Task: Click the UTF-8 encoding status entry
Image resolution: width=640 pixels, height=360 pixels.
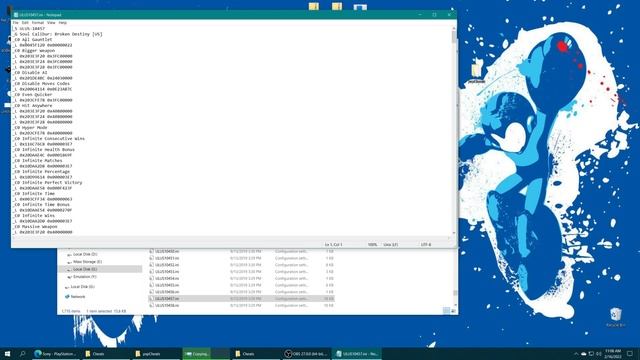Action: point(426,244)
